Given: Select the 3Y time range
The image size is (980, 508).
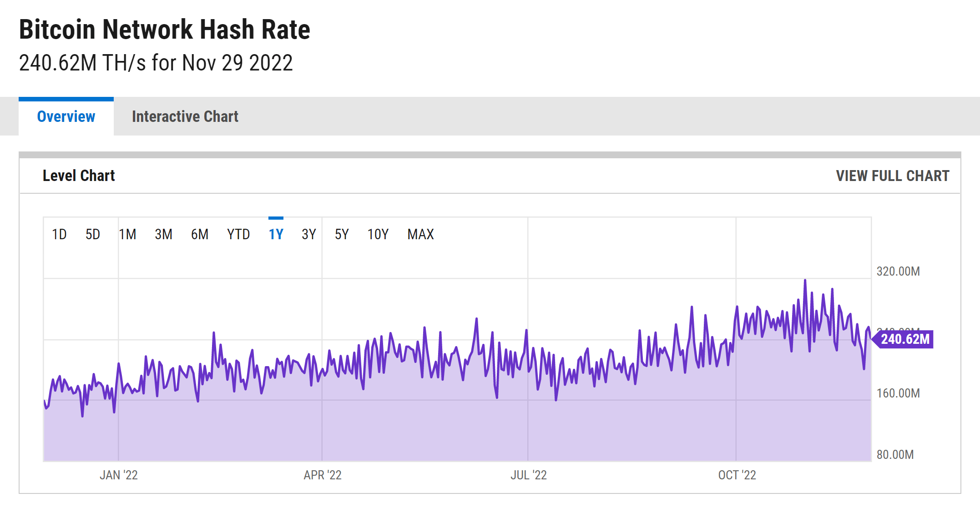Looking at the screenshot, I should (308, 234).
